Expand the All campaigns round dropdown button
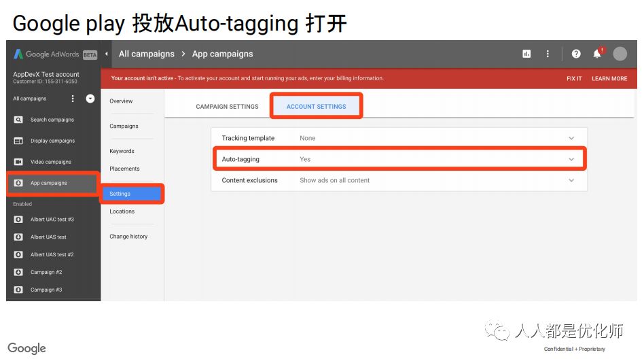This screenshot has width=644, height=359. coord(90,99)
